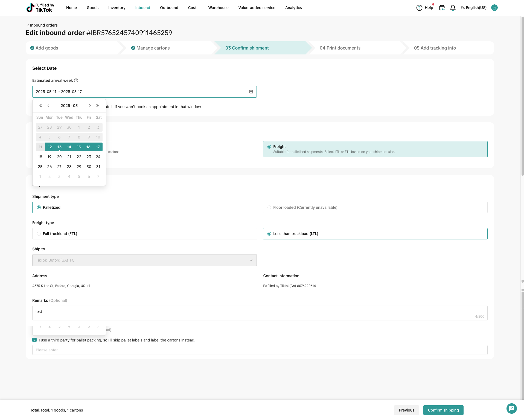Click the order exchange icon beside Help
524x420 pixels.
tap(442, 8)
